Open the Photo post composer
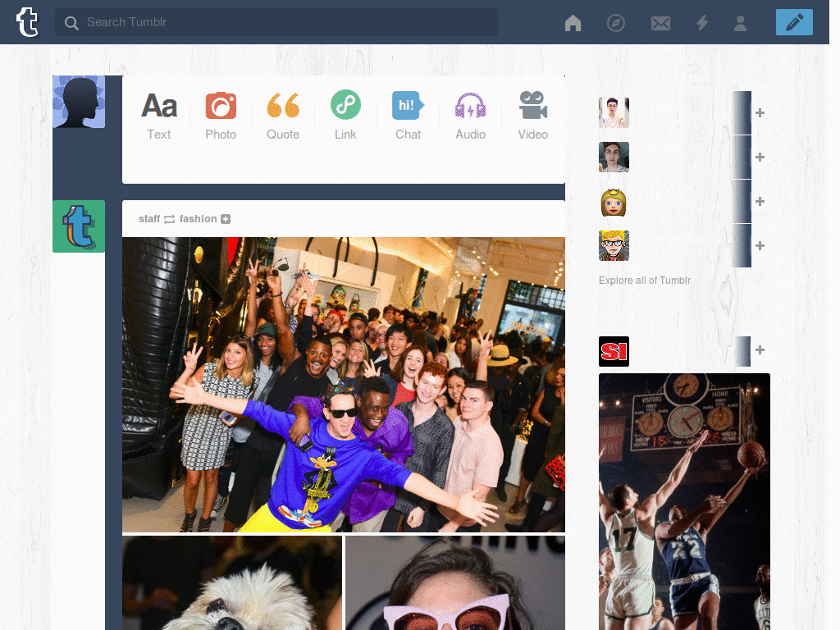Image resolution: width=840 pixels, height=630 pixels. tap(221, 115)
